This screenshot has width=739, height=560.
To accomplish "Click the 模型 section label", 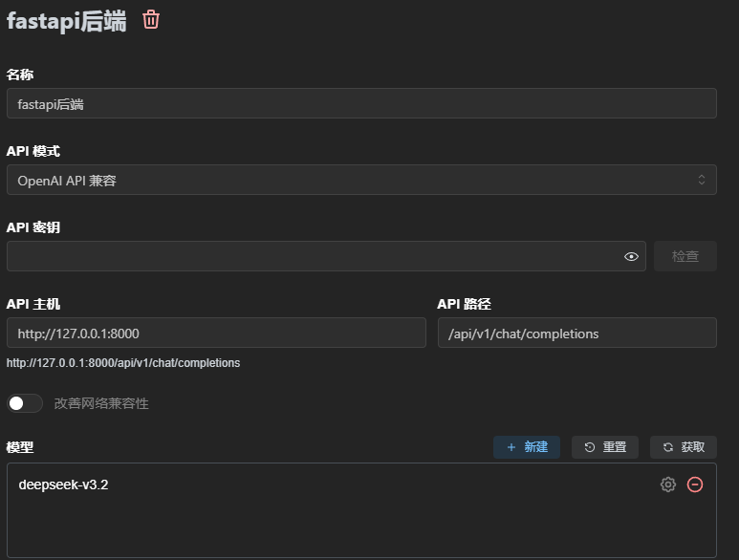I will pyautogui.click(x=20, y=447).
